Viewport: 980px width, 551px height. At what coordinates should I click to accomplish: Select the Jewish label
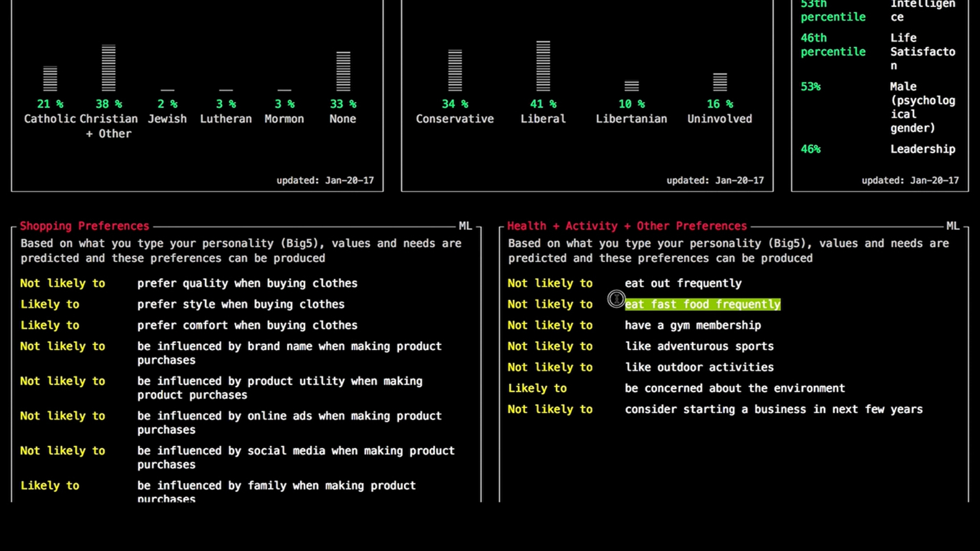(167, 119)
